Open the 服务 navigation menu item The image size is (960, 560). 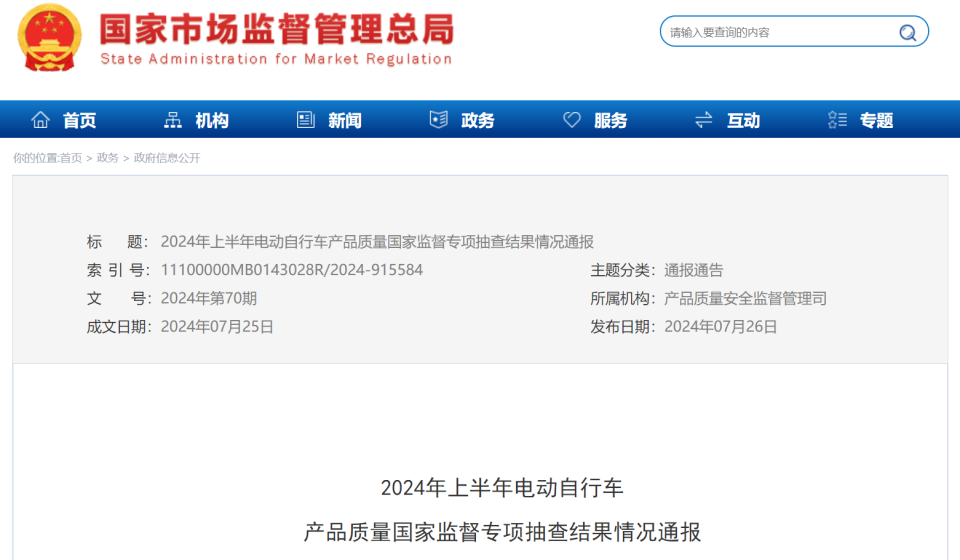point(611,120)
